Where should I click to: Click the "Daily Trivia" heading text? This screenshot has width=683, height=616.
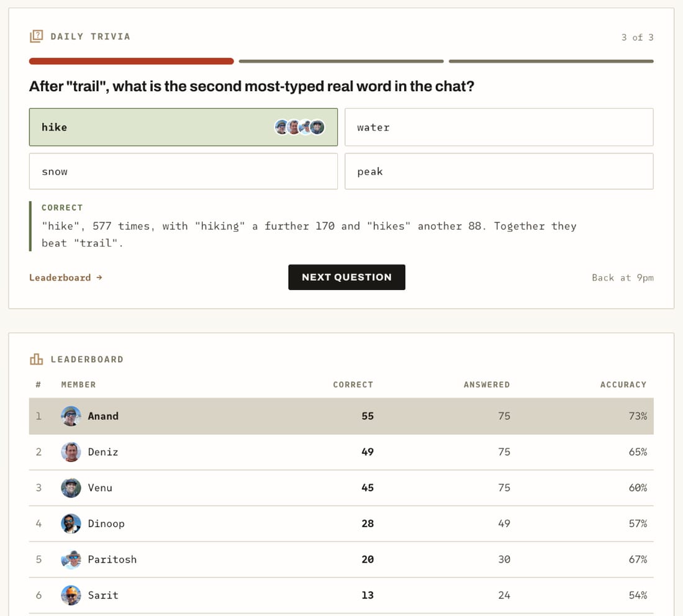[x=90, y=37]
